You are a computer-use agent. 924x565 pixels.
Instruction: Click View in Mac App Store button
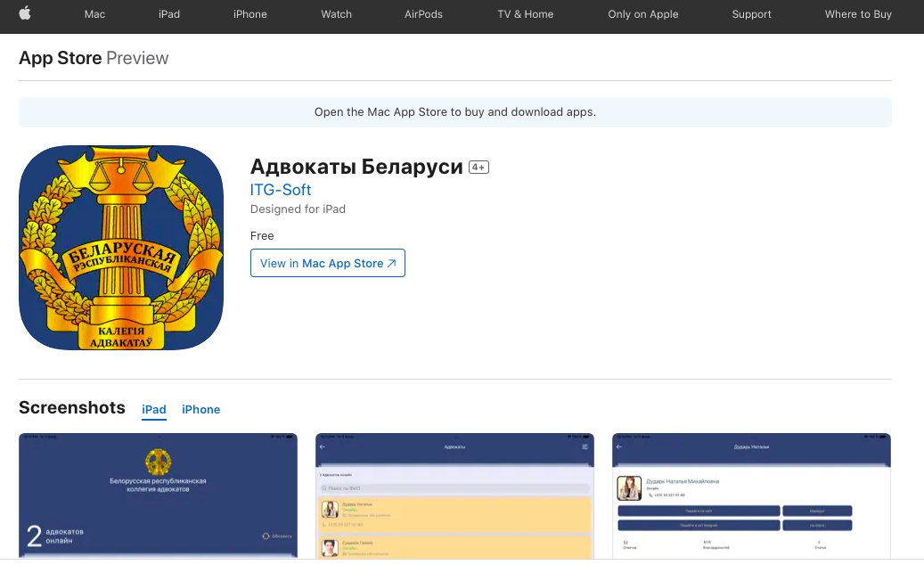pyautogui.click(x=328, y=263)
